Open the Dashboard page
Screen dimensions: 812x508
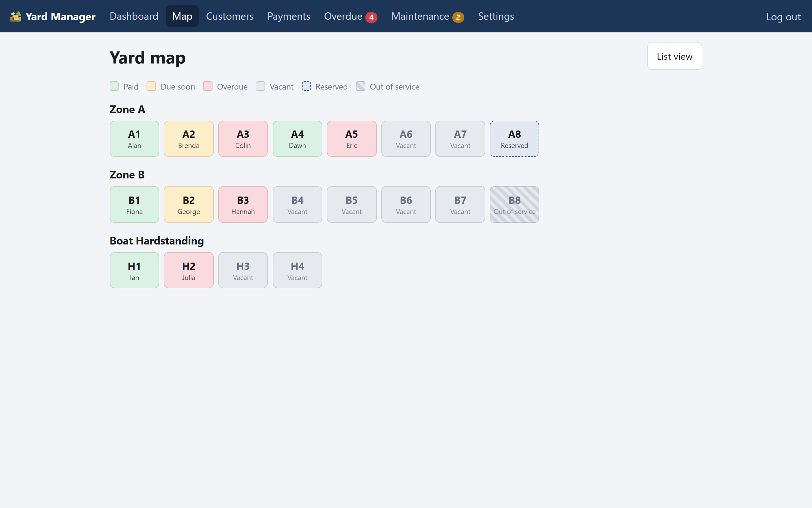coord(134,16)
